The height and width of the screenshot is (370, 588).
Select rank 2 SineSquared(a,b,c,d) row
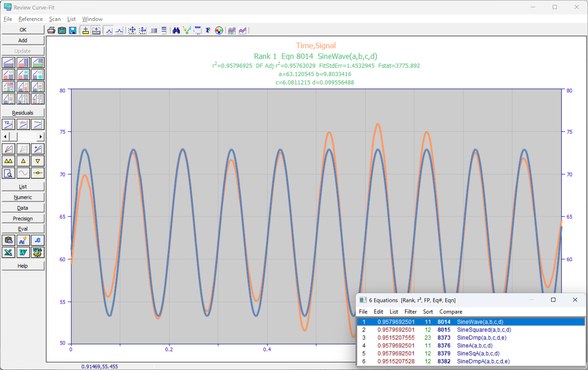(x=471, y=330)
